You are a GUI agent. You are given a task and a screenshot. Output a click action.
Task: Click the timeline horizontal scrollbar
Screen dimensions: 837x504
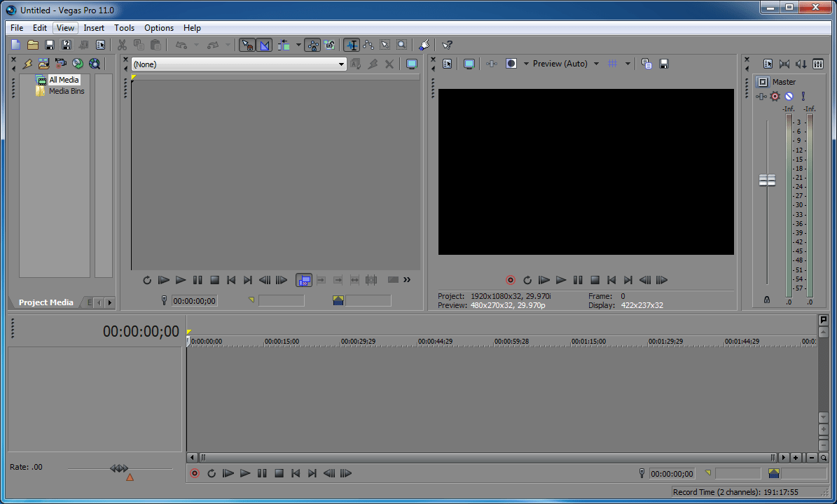[487, 458]
